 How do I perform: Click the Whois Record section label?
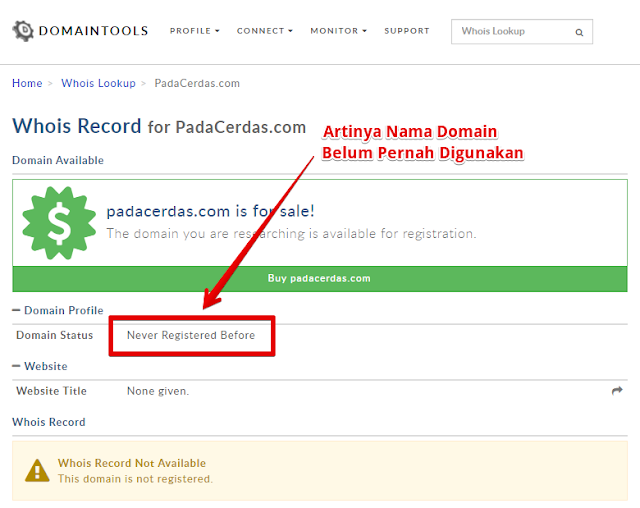[49, 422]
